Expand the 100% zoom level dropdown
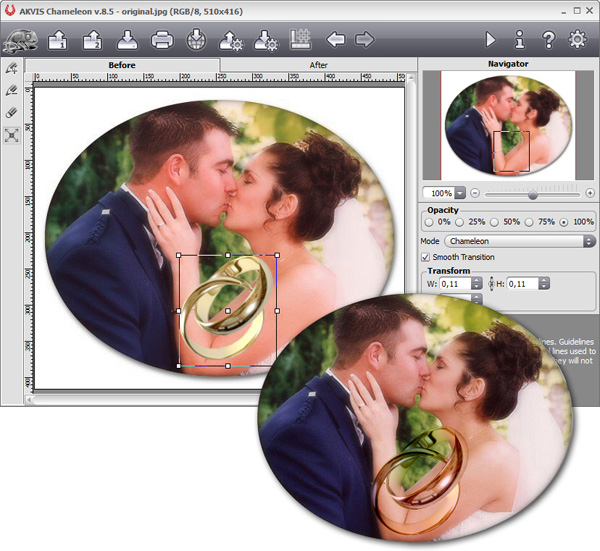600x551 pixels. click(460, 192)
